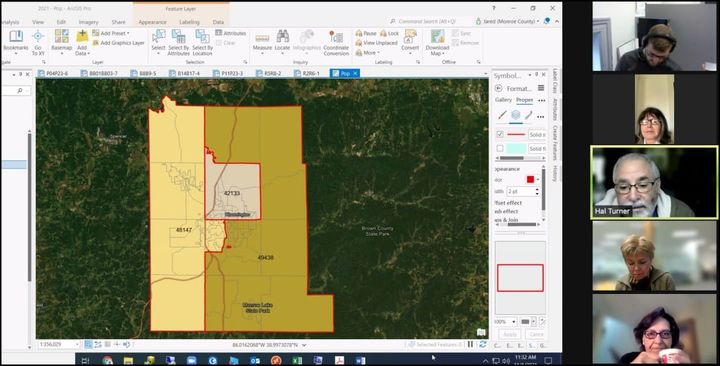This screenshot has height=366, width=720.
Task: Open the History side tab
Action: tap(555, 174)
